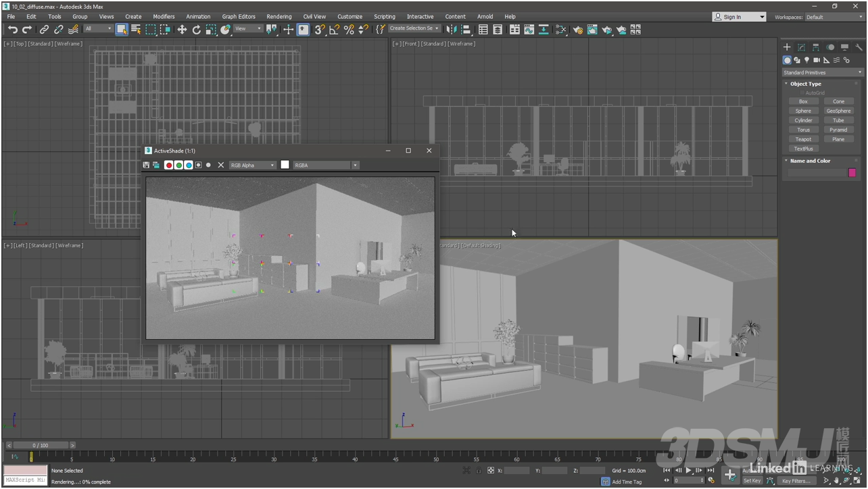Click the Unlink Selection tool
The width and height of the screenshot is (868, 489).
click(x=59, y=30)
